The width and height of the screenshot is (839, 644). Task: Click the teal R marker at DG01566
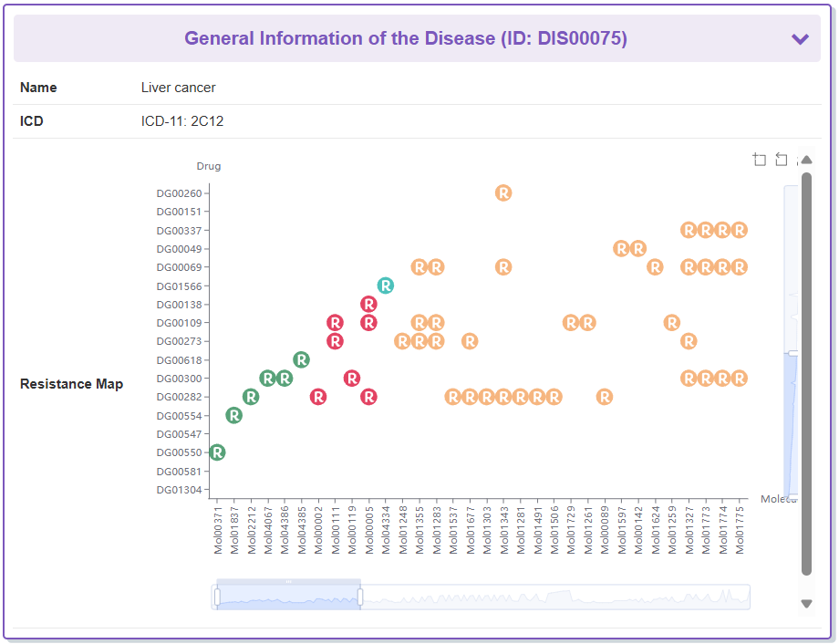[x=386, y=286]
